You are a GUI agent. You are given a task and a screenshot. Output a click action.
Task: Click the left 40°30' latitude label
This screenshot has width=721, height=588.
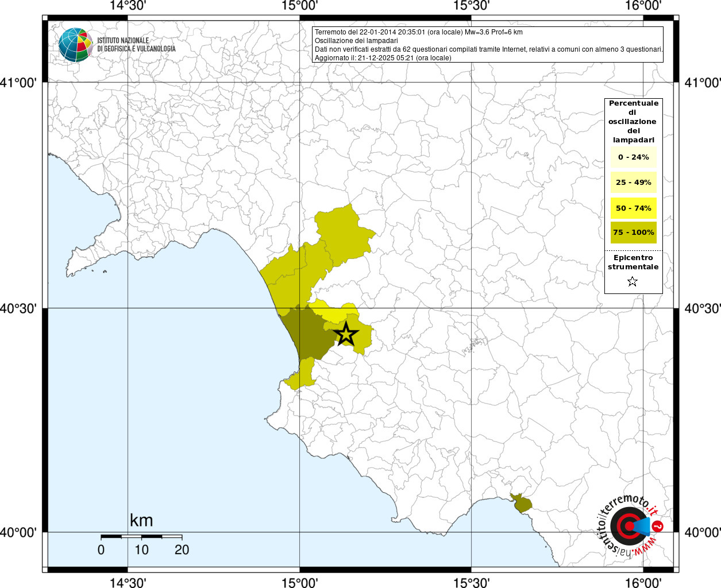tap(18, 308)
